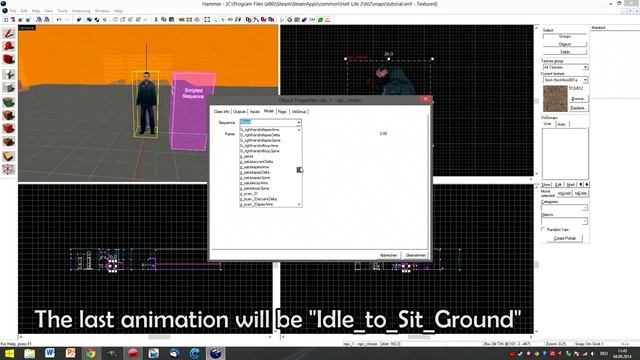
Task: Click the Copy toolbar icon
Action: pyautogui.click(x=164, y=20)
